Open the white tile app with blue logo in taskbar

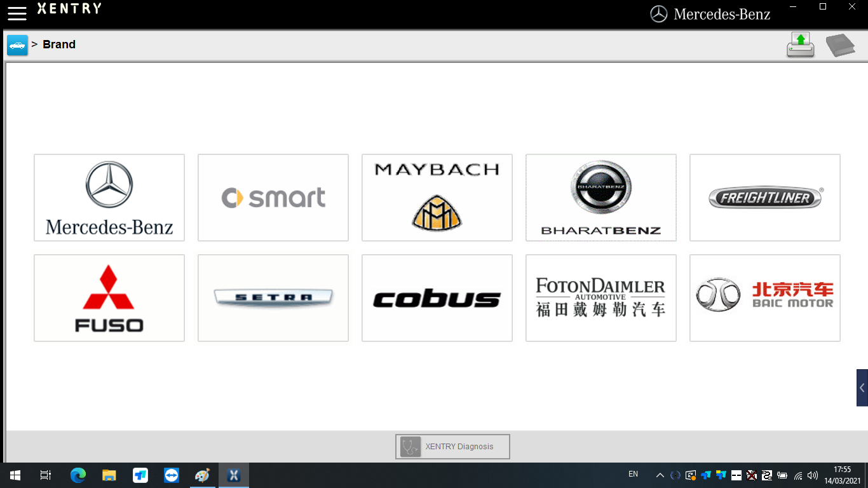click(140, 475)
